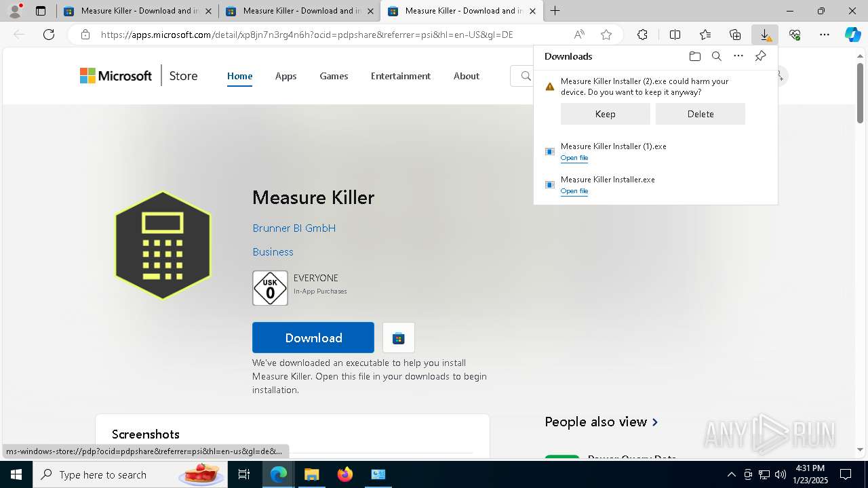Click the page's vertical scrollbar
This screenshot has height=488, width=868.
tap(861, 95)
